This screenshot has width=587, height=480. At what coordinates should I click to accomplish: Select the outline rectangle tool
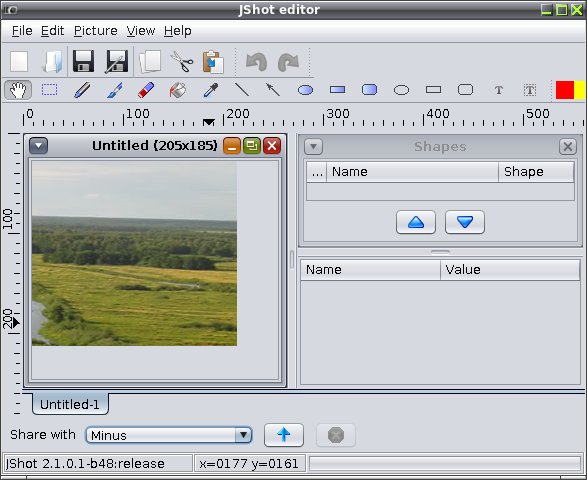coord(434,90)
